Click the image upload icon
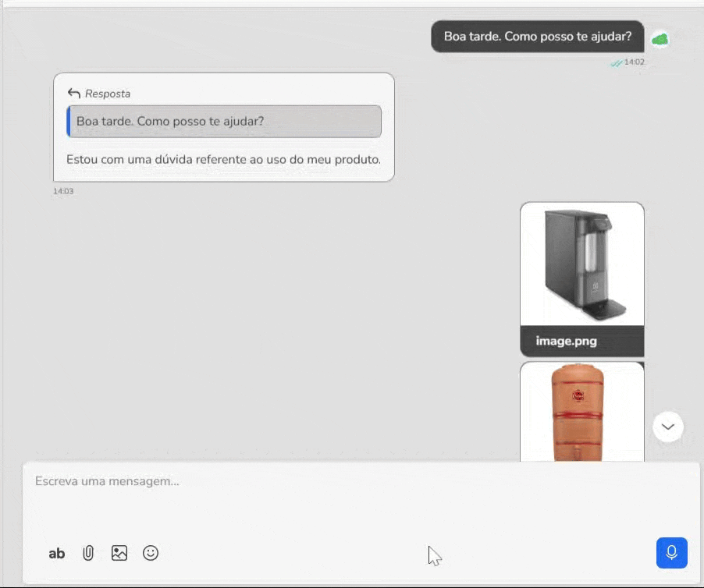Viewport: 704px width, 588px height. point(119,553)
